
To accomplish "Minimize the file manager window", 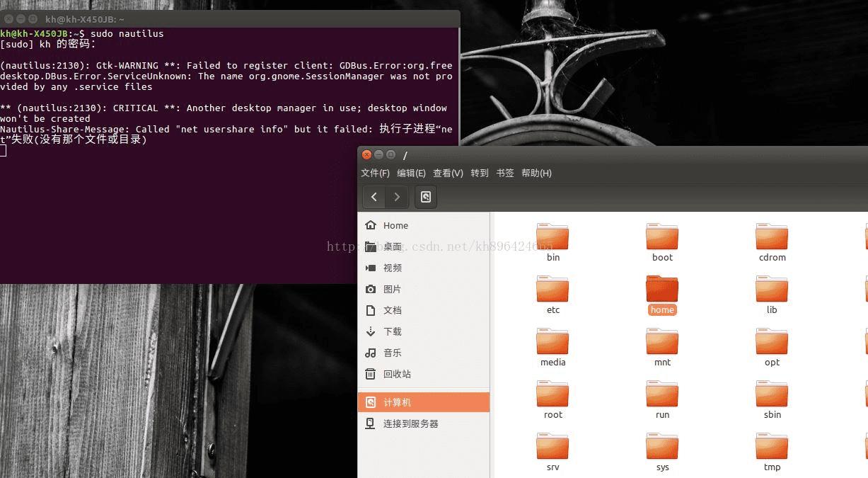I will (x=378, y=155).
